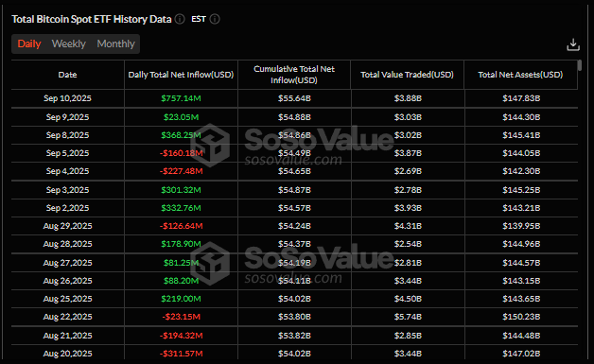The height and width of the screenshot is (364, 594).
Task: Switch to the Monthly tab
Action: (116, 43)
